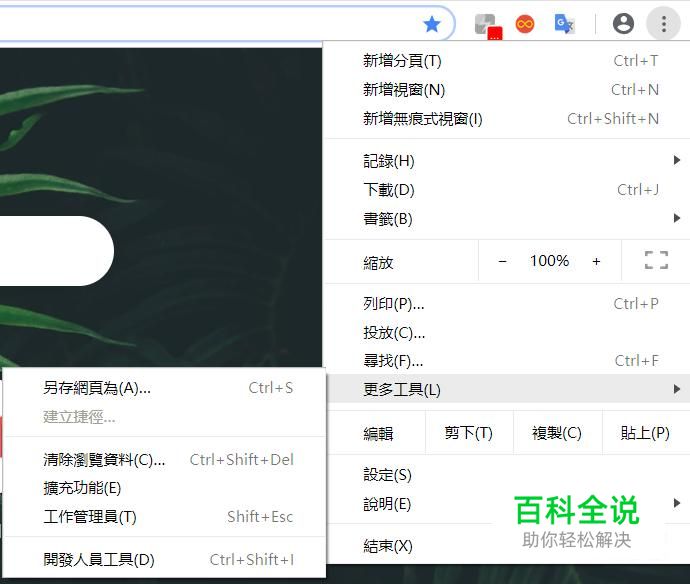Select 新增分頁(T) menu item
The width and height of the screenshot is (690, 584).
[508, 61]
